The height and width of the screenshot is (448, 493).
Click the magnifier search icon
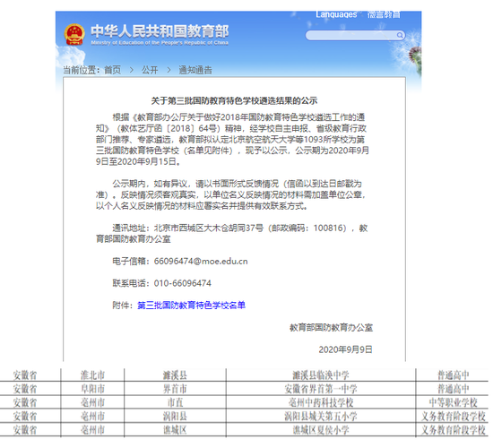400,35
